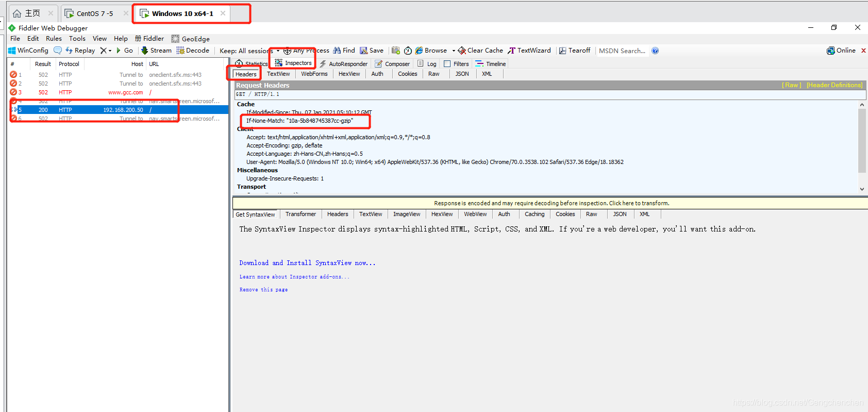This screenshot has width=868, height=412.
Task: Select the response Transformer tab
Action: pyautogui.click(x=301, y=214)
